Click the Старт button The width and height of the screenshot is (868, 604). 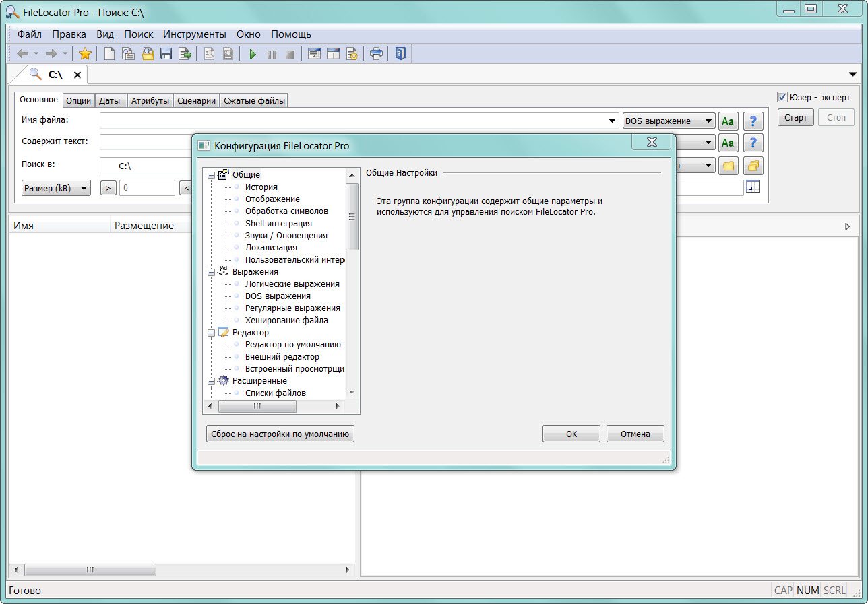click(796, 117)
